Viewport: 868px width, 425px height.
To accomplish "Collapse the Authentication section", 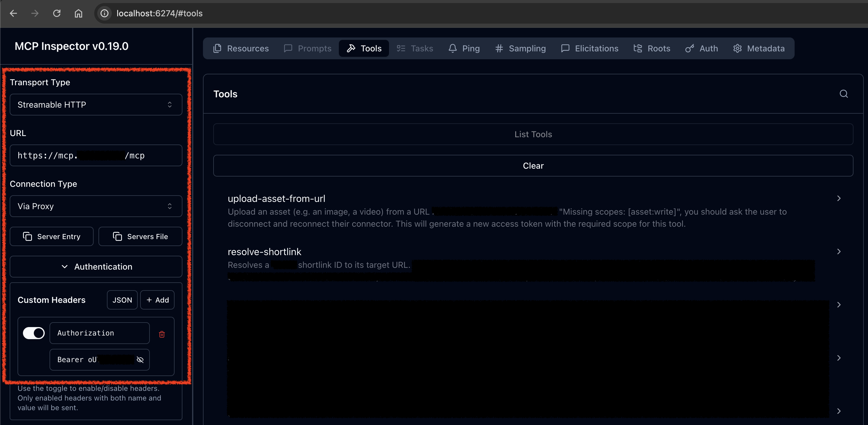I will [96, 267].
